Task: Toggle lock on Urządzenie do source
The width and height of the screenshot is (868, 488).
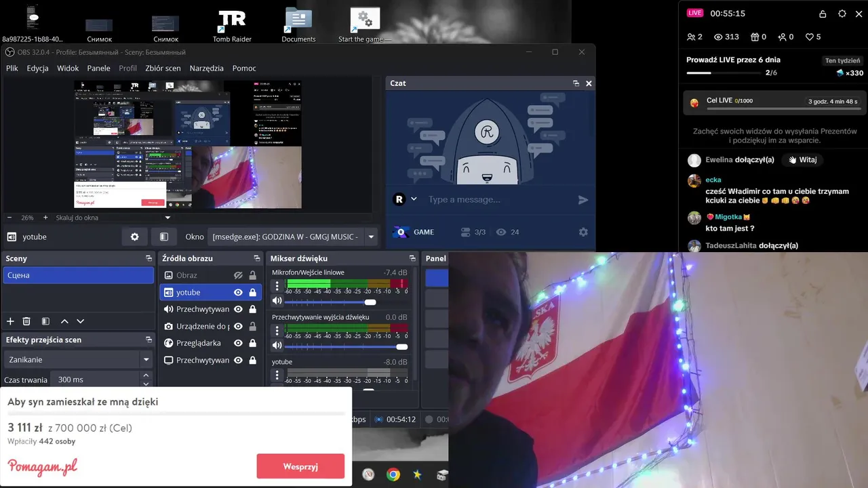Action: pyautogui.click(x=252, y=326)
